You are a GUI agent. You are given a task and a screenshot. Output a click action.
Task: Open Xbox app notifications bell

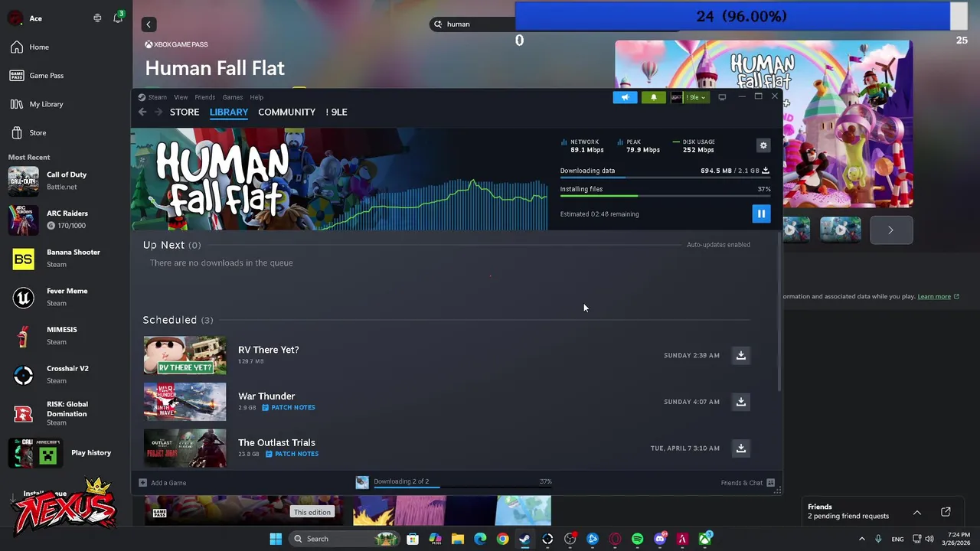coord(118,18)
